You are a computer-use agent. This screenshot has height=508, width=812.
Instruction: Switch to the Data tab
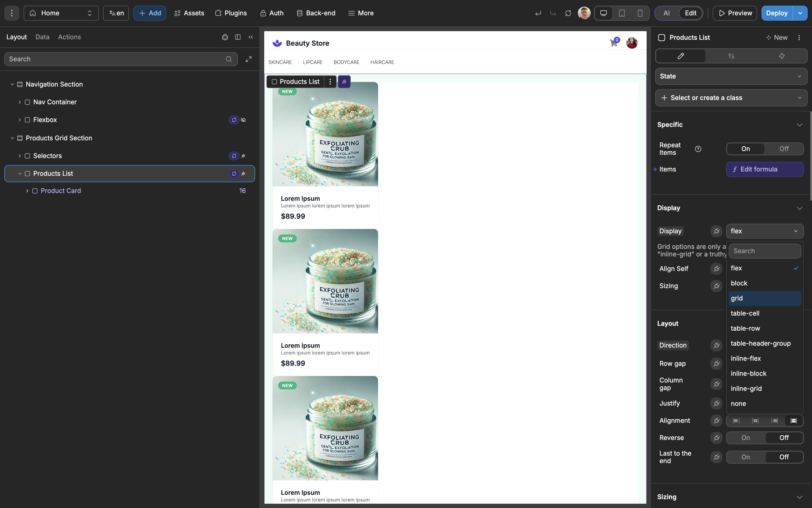tap(42, 37)
